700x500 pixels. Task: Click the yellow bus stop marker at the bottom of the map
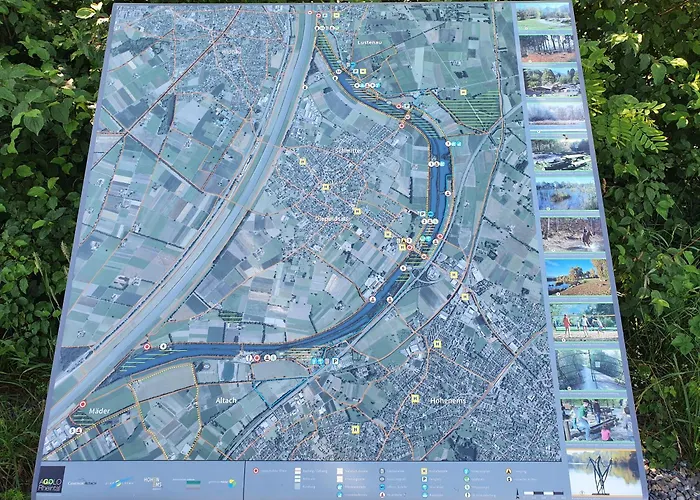click(x=355, y=429)
